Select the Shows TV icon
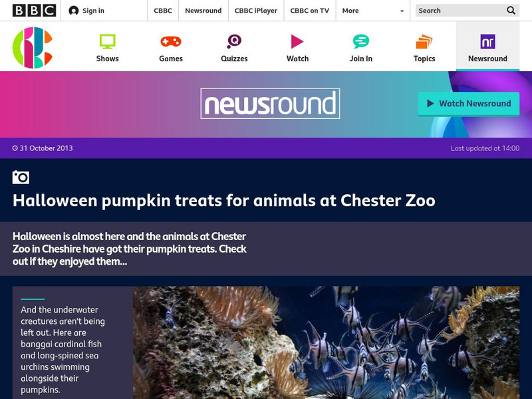532x399 pixels. 107,41
